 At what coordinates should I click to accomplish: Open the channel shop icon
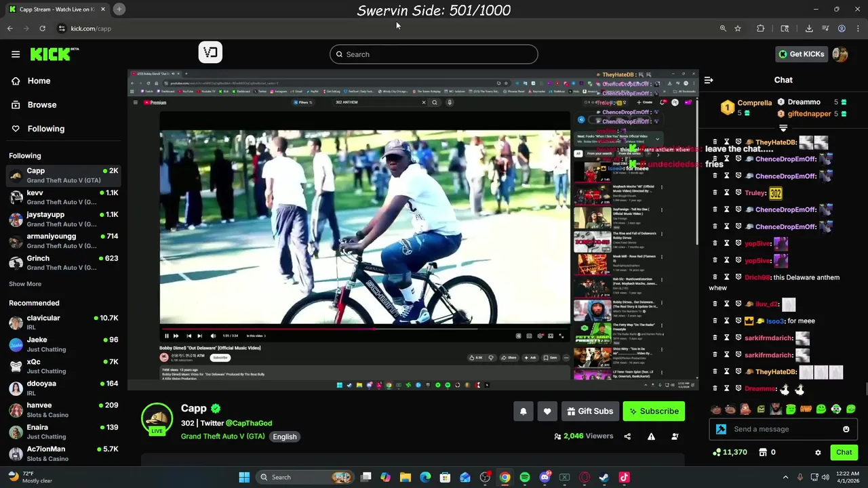coord(763,452)
